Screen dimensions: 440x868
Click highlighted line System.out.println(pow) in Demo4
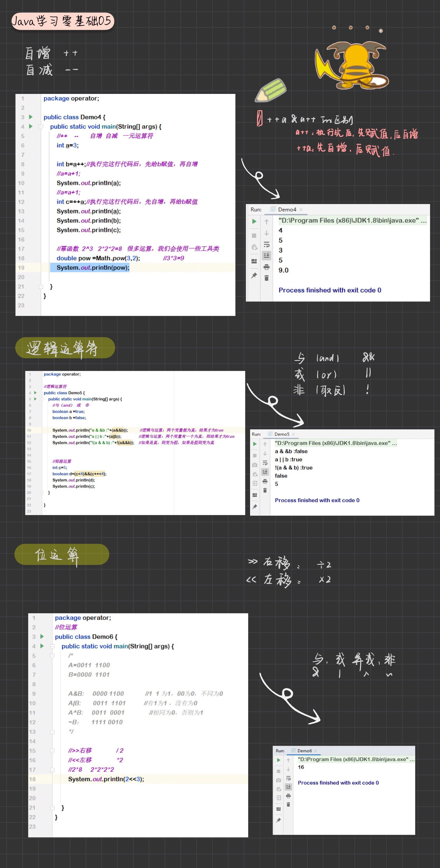pyautogui.click(x=93, y=267)
